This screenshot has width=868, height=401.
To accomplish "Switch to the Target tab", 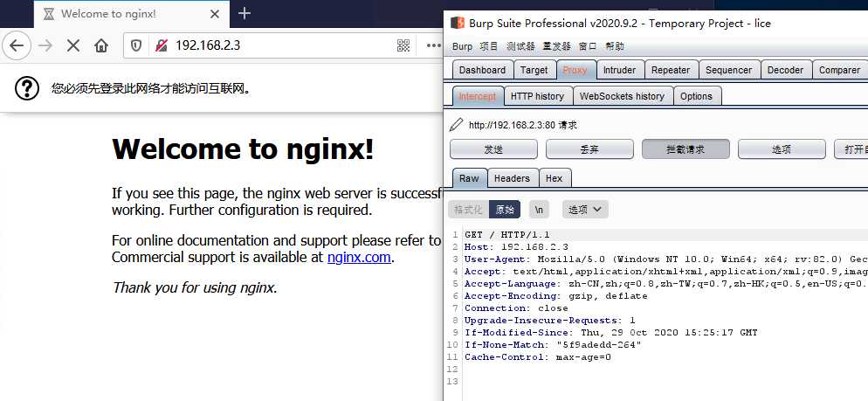I will point(534,71).
